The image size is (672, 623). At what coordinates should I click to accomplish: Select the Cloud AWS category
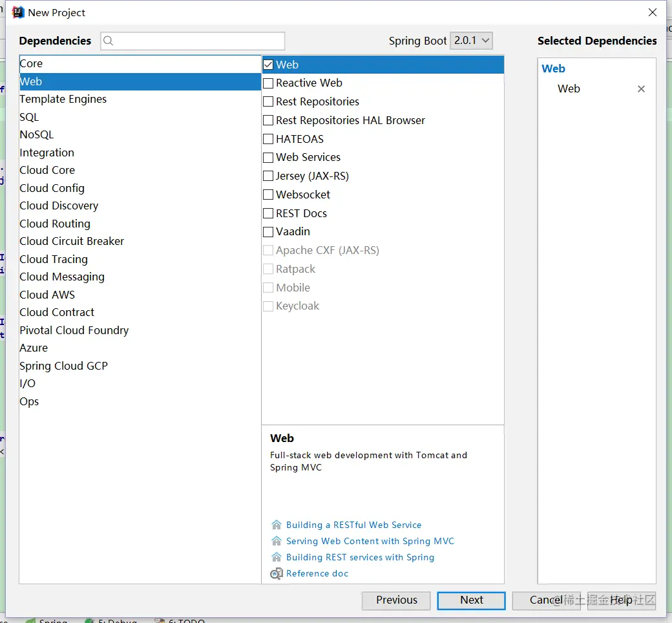tap(140, 295)
